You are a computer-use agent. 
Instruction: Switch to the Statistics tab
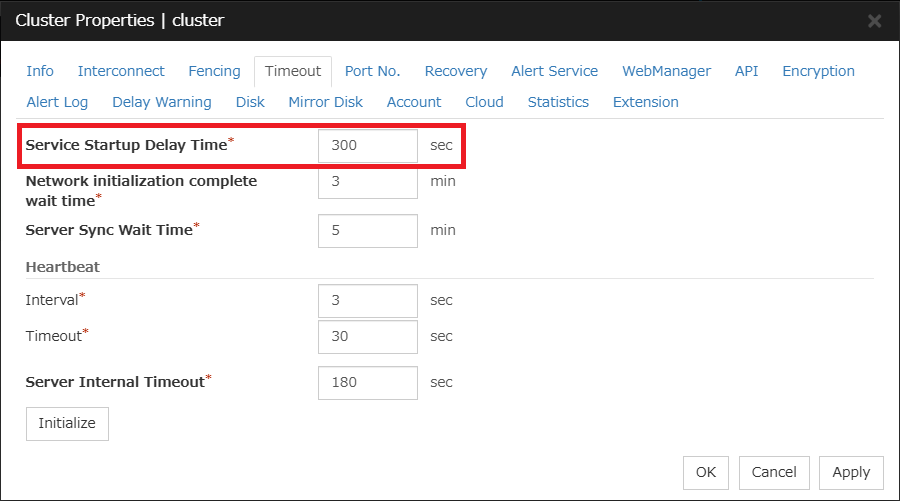click(x=558, y=102)
